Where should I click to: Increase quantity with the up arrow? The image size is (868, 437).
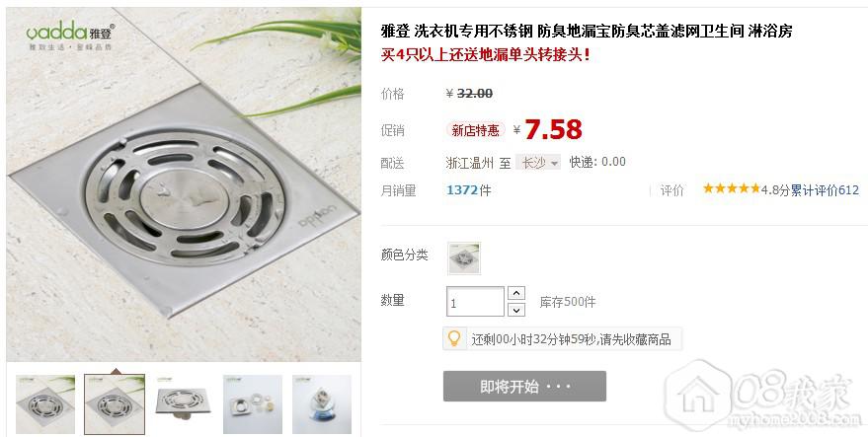click(x=515, y=293)
